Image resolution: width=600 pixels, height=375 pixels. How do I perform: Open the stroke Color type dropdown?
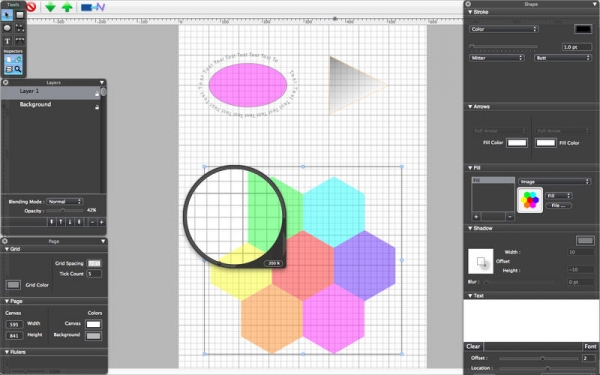[504, 29]
